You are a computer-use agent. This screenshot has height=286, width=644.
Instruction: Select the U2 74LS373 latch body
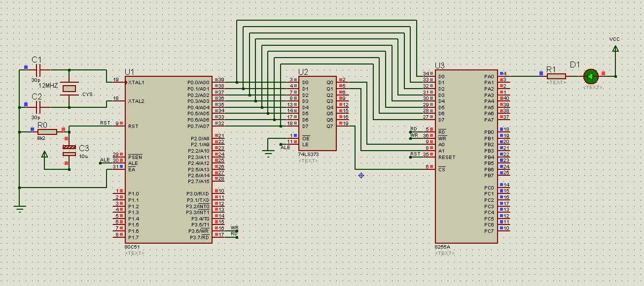318,113
